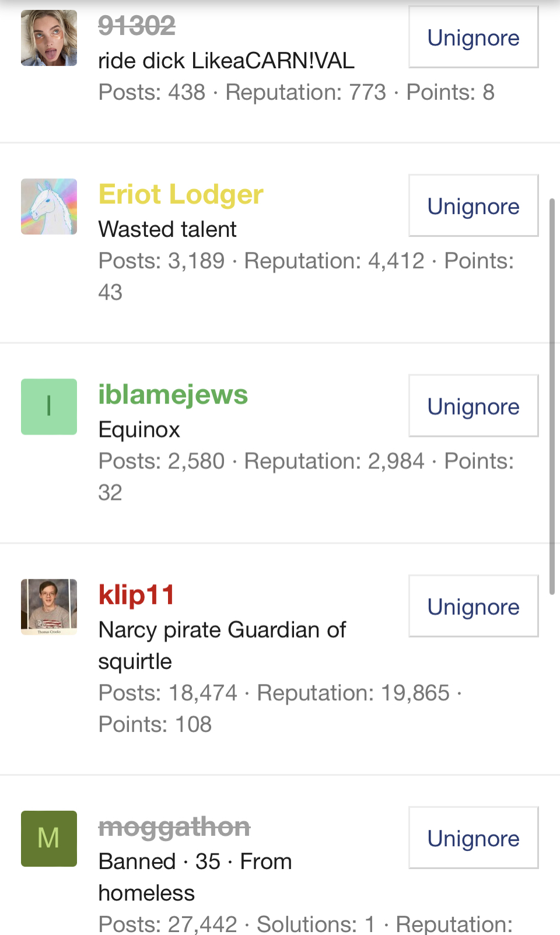Hit Unignore beside klip11

pyautogui.click(x=473, y=607)
